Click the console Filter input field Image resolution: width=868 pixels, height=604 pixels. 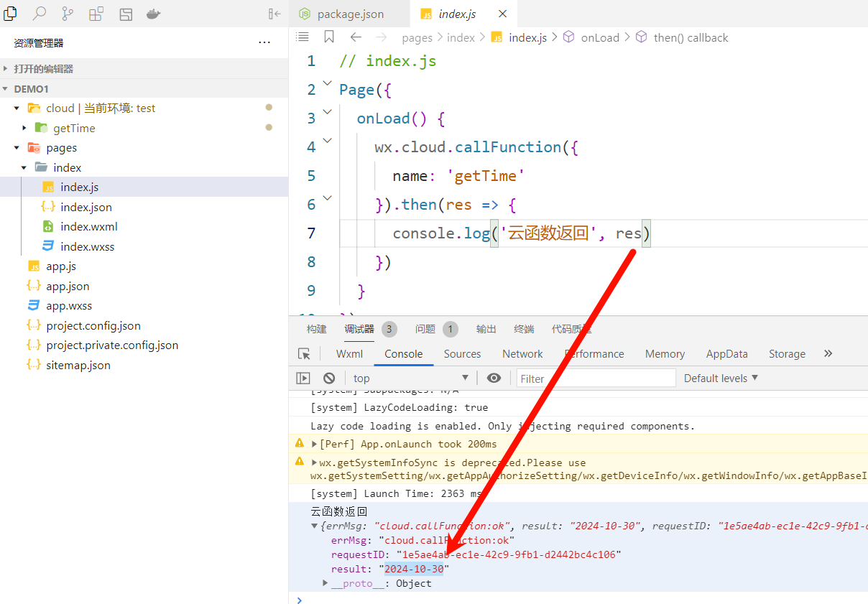tap(596, 378)
